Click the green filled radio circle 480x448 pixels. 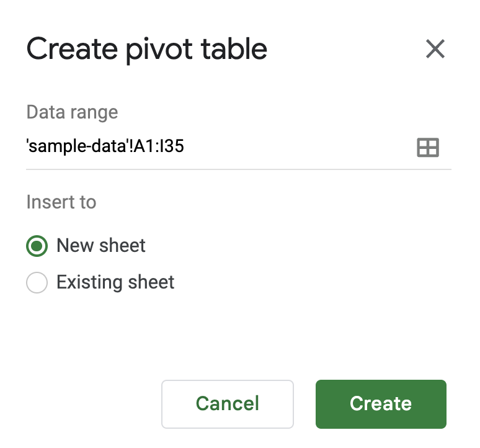(x=37, y=246)
